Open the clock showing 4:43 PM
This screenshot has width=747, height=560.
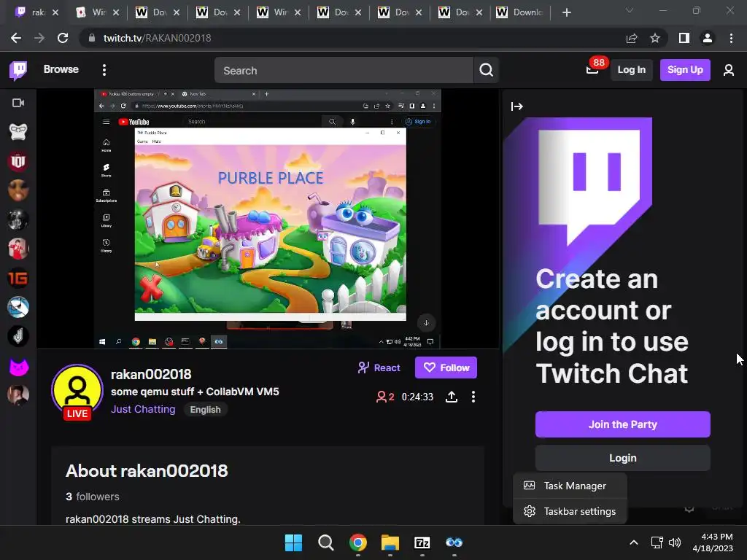click(713, 542)
